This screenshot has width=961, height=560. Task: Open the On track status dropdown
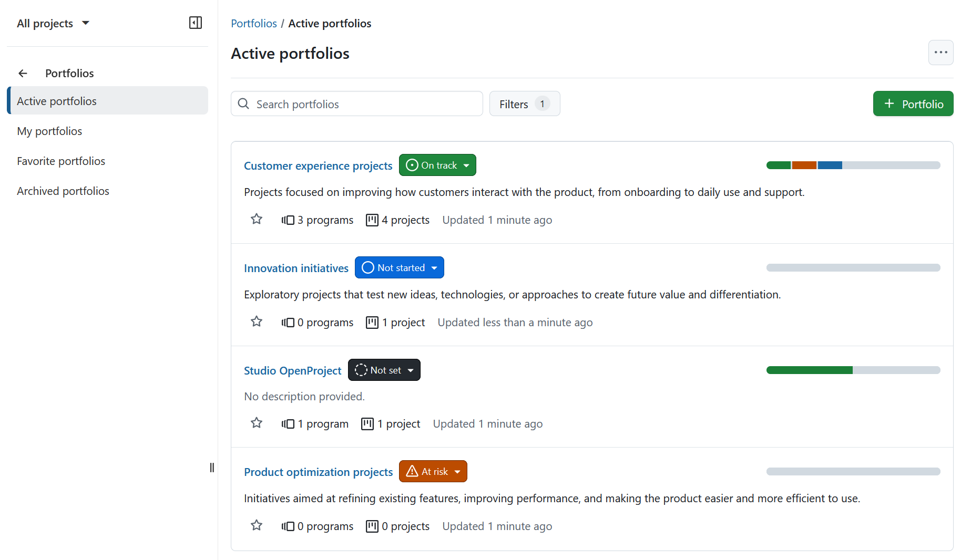437,164
